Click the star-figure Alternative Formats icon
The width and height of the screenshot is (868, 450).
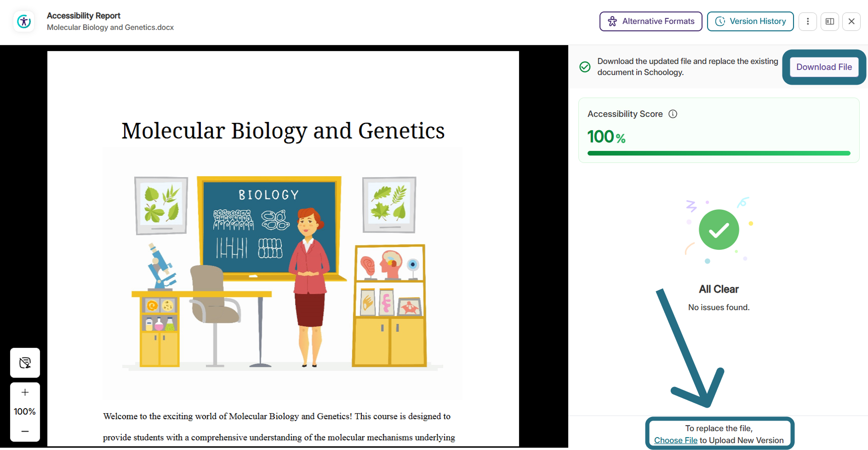612,22
